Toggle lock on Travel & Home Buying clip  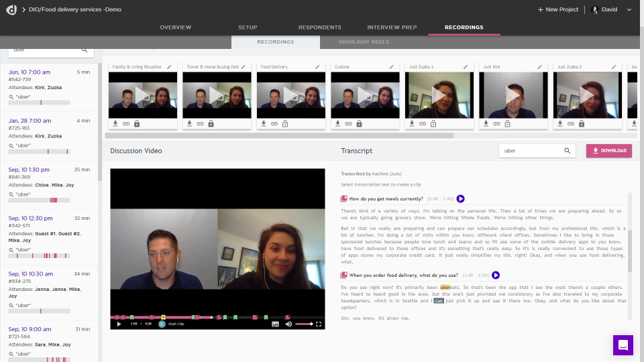coord(211,123)
